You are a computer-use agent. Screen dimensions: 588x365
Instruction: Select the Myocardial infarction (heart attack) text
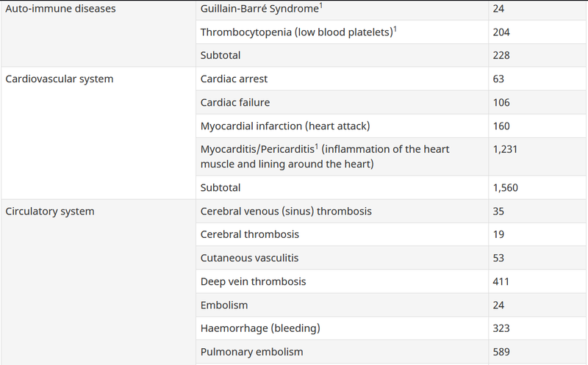284,126
